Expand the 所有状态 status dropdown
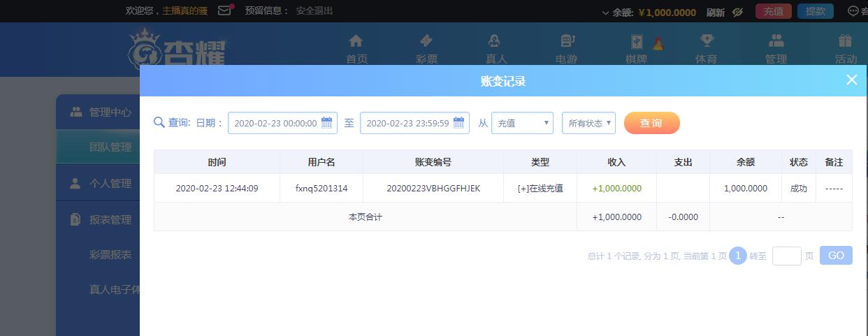 (x=588, y=123)
